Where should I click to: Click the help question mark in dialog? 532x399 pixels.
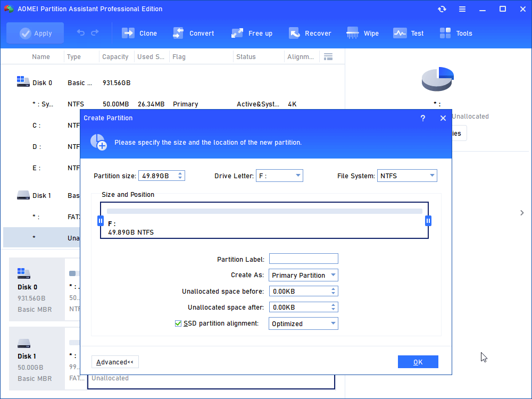point(423,118)
